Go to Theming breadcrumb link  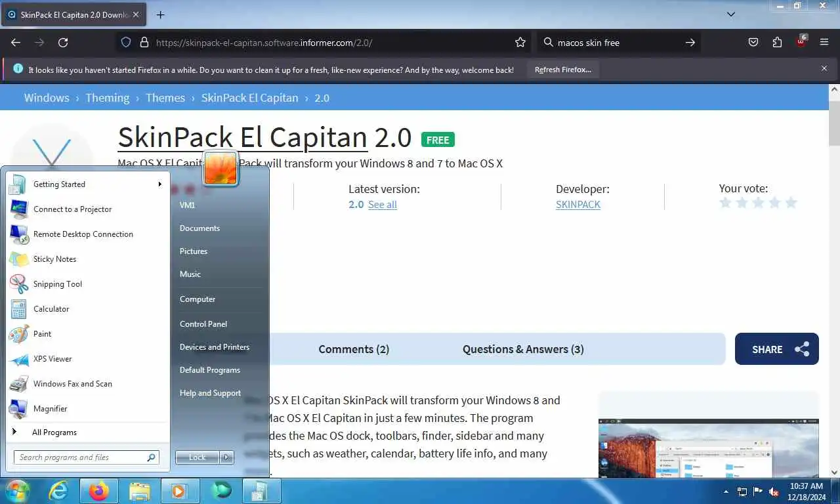click(107, 98)
